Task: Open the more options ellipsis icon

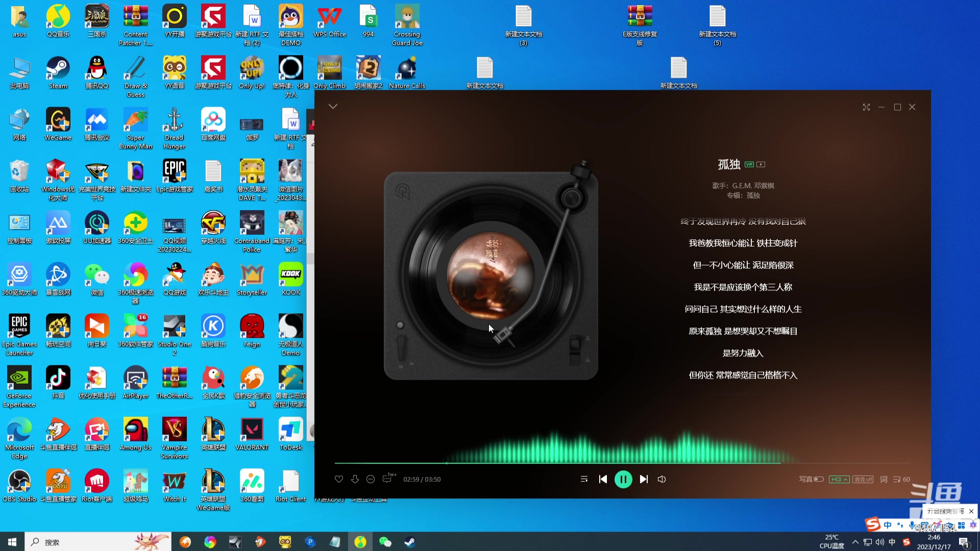Action: [371, 479]
